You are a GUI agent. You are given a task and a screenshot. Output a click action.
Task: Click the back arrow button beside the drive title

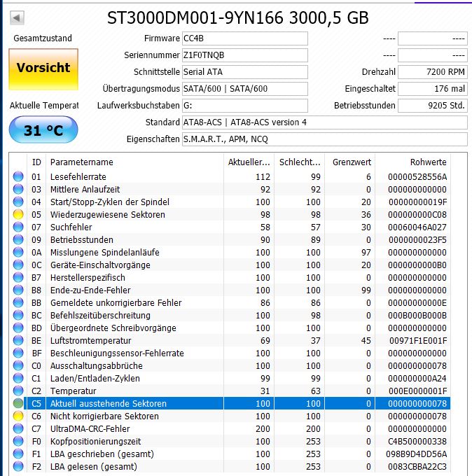pyautogui.click(x=17, y=18)
